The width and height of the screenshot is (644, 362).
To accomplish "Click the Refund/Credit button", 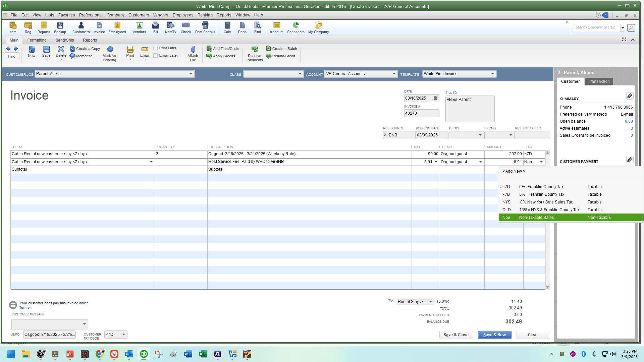I will point(280,56).
